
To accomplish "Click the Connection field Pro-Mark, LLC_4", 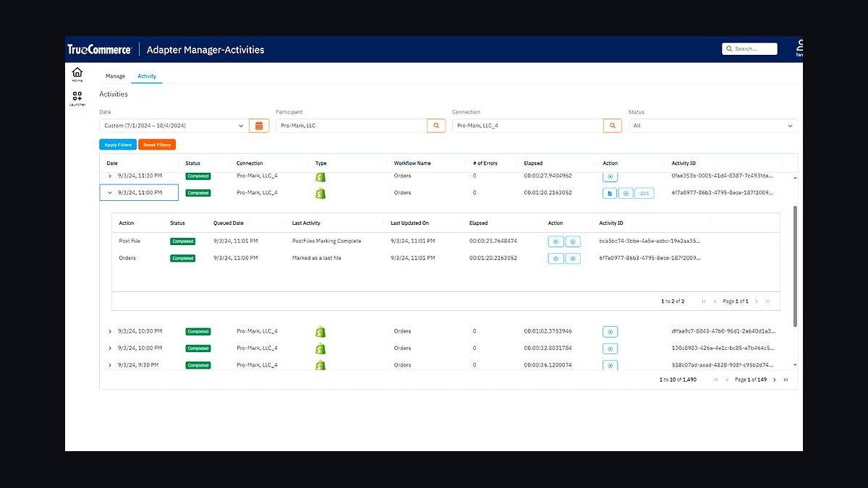I will [528, 126].
